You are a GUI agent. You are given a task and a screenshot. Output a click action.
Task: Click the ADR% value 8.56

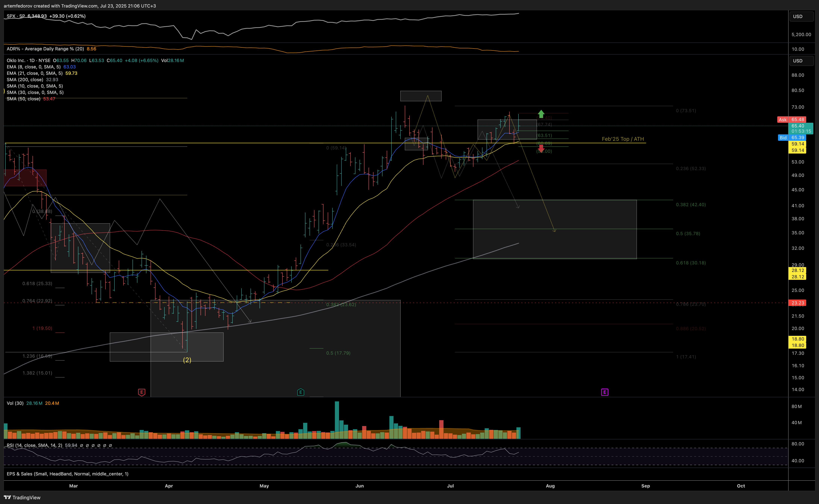[x=91, y=49]
